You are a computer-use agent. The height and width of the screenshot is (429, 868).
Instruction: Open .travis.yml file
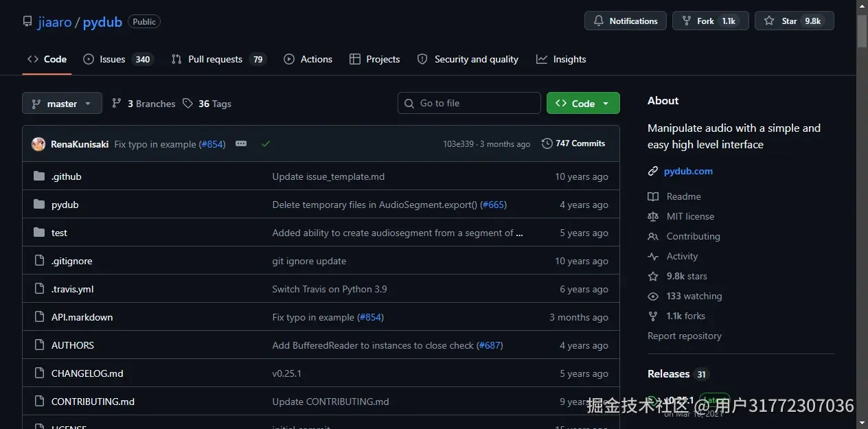pyautogui.click(x=73, y=289)
